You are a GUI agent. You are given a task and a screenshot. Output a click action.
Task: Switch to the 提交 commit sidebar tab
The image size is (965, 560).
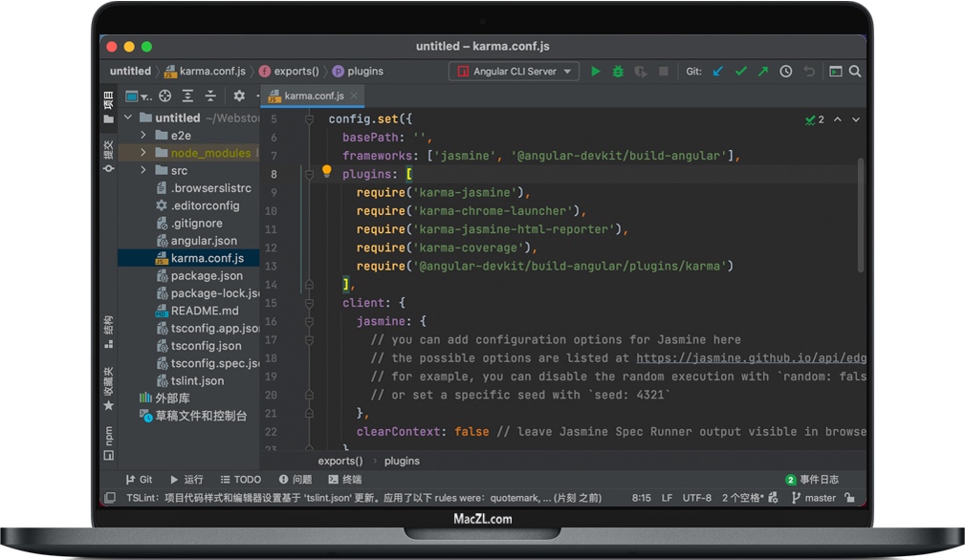coord(106,153)
